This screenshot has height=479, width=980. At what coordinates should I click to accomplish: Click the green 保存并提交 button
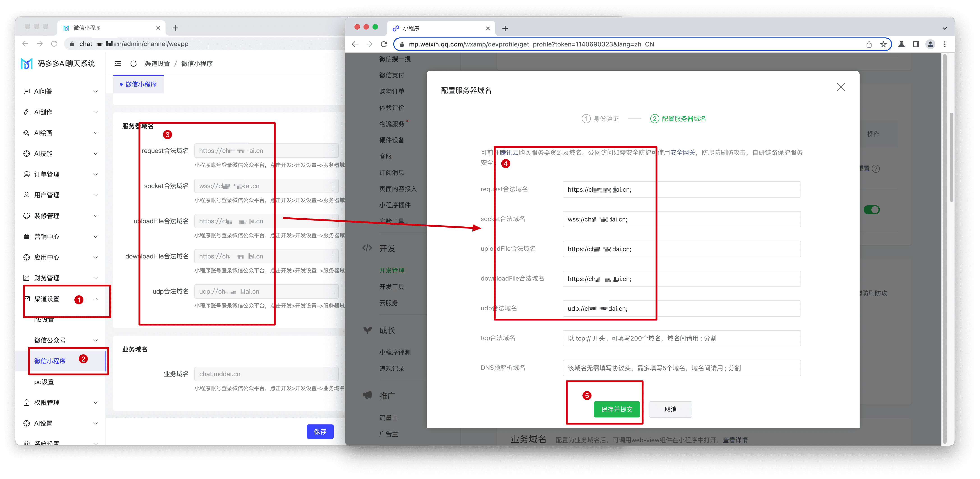616,409
